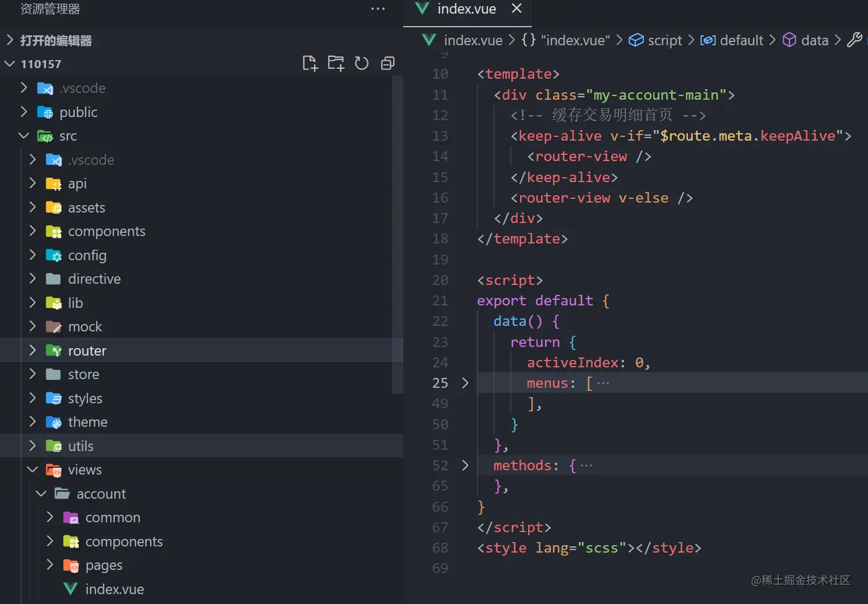This screenshot has height=604, width=868.
Task: Click the api folder icon
Action: 54,183
